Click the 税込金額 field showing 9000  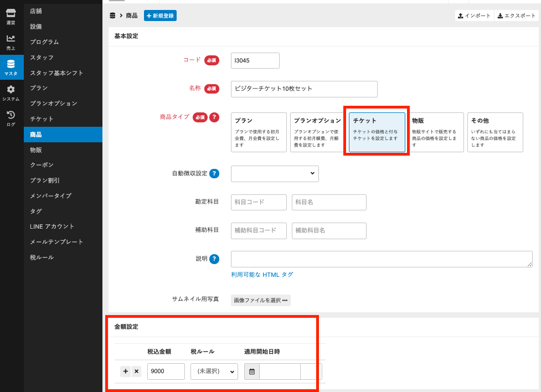(166, 372)
